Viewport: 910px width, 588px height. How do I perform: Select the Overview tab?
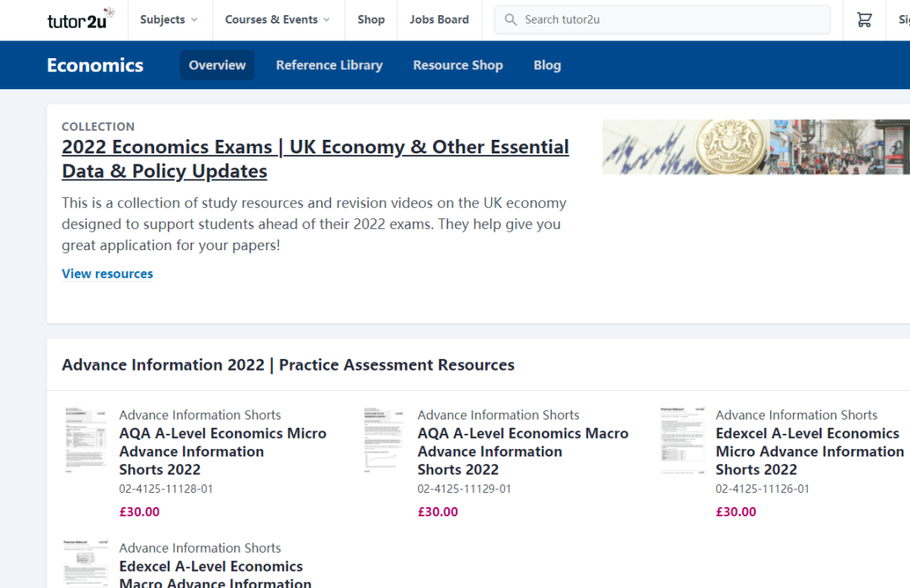tap(217, 65)
